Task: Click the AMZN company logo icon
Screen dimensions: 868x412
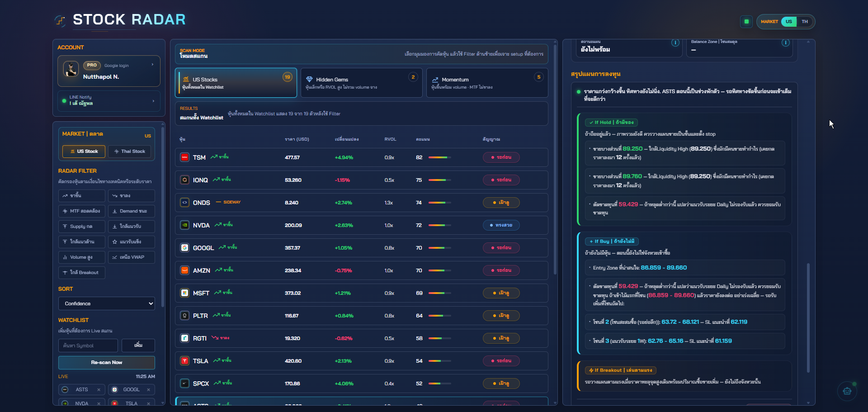Action: (x=184, y=270)
